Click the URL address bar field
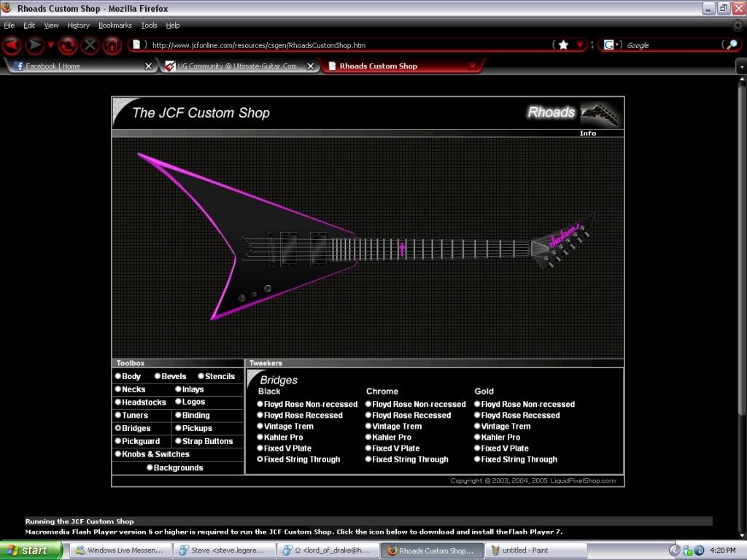Image resolution: width=747 pixels, height=560 pixels. coord(343,45)
